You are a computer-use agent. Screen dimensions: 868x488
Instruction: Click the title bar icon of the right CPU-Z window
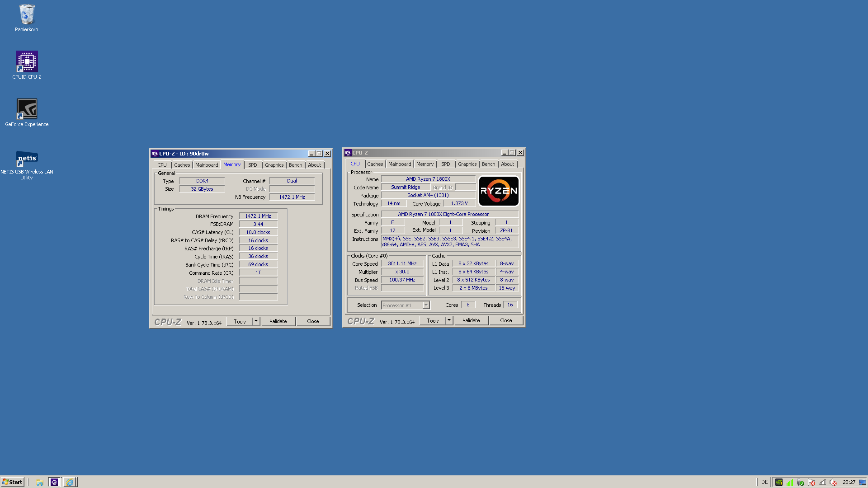pyautogui.click(x=348, y=153)
